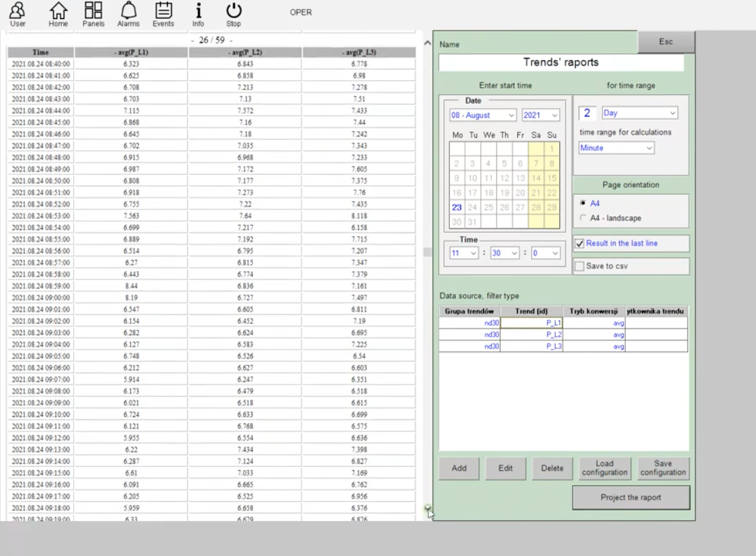Open the month dropdown showing 08 - August

tap(483, 116)
